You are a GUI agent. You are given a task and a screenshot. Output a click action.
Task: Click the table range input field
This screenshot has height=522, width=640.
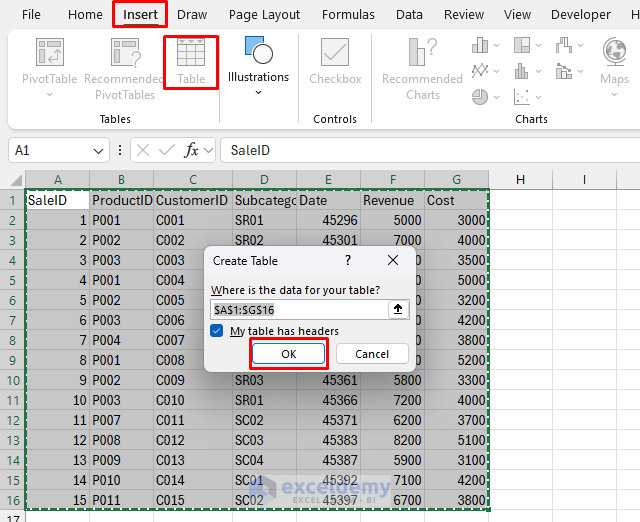click(299, 309)
